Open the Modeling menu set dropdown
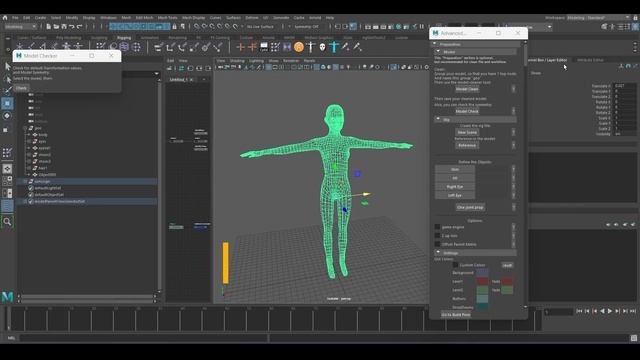 pos(20,27)
